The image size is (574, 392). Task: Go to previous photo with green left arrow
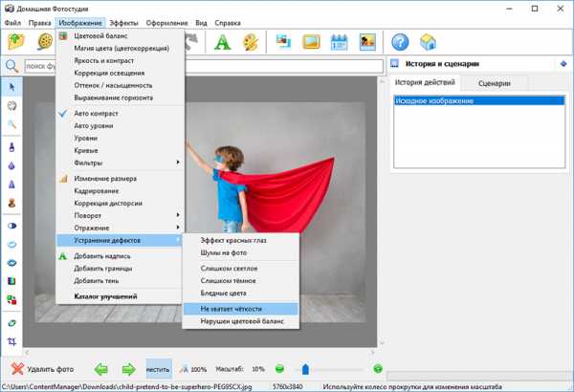100,369
